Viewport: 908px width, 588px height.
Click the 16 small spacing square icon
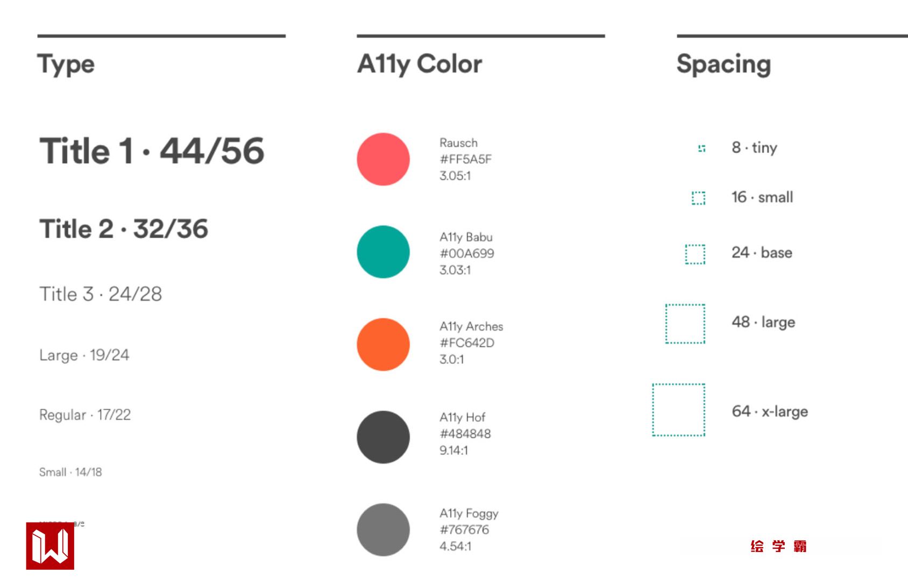698,198
